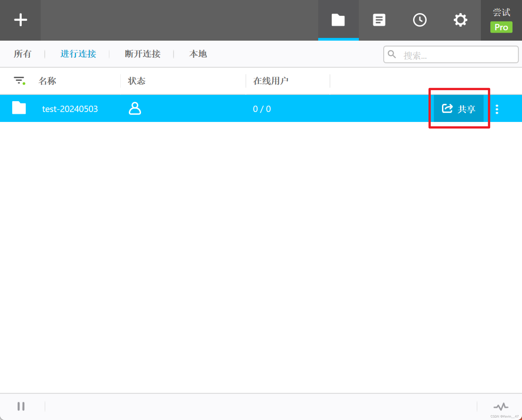This screenshot has width=522, height=420.
Task: Open the activity pulse graph icon
Action: click(x=501, y=406)
